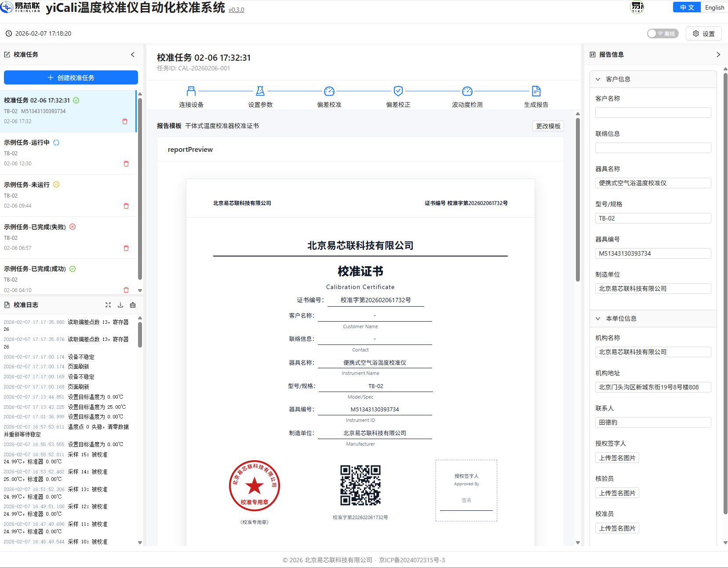728x568 pixels.
Task: Click the 波动度检测 gauge step icon
Action: click(467, 91)
